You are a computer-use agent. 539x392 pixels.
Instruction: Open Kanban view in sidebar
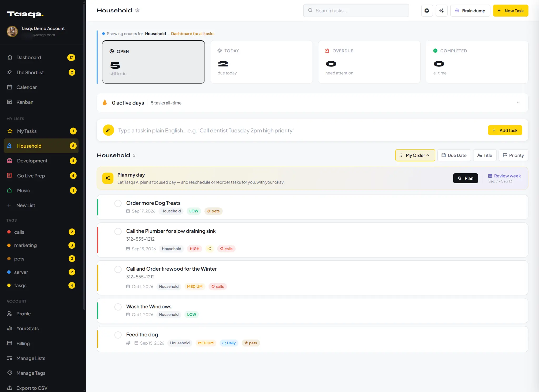41,102
